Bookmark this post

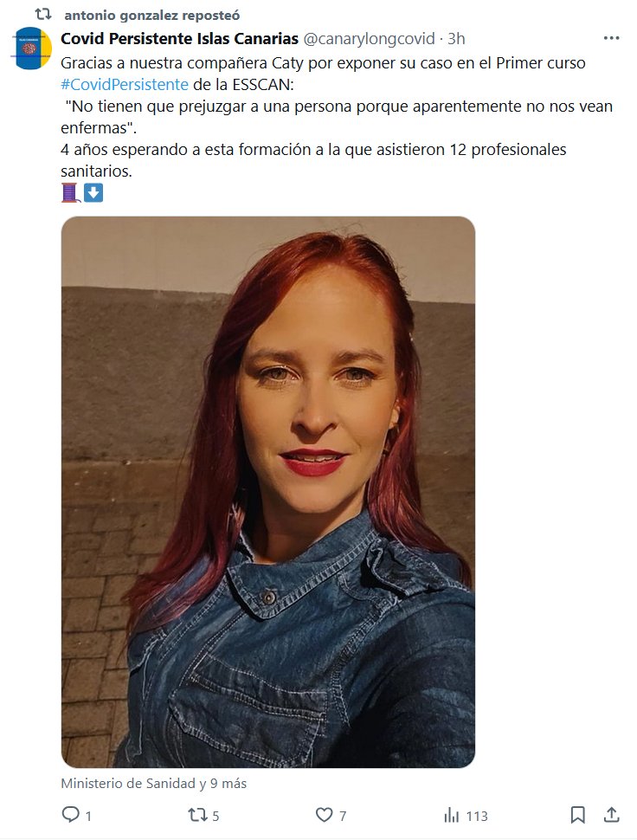(577, 815)
